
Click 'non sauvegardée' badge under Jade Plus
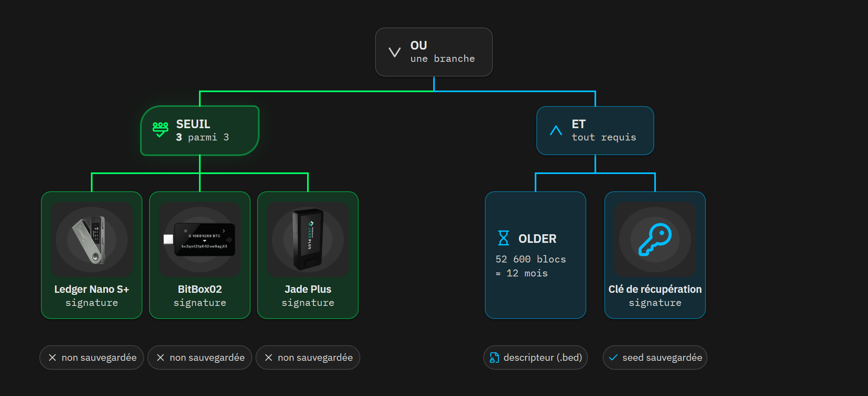[308, 358]
